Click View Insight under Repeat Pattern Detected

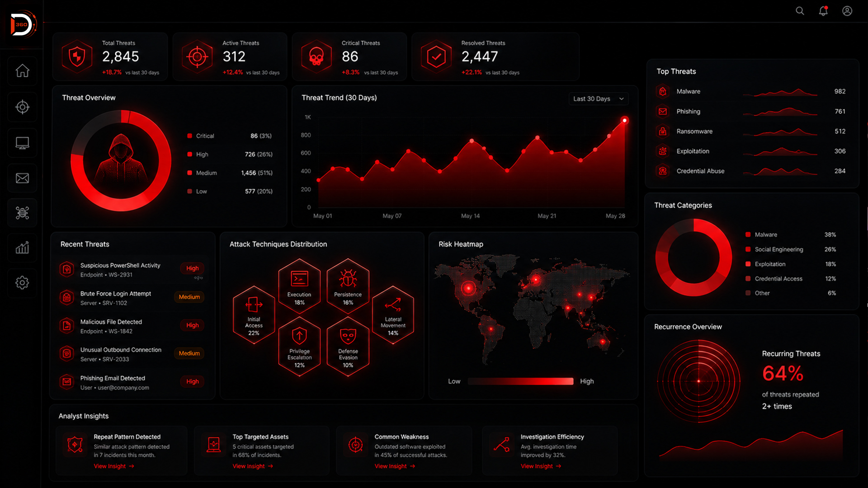(x=114, y=466)
